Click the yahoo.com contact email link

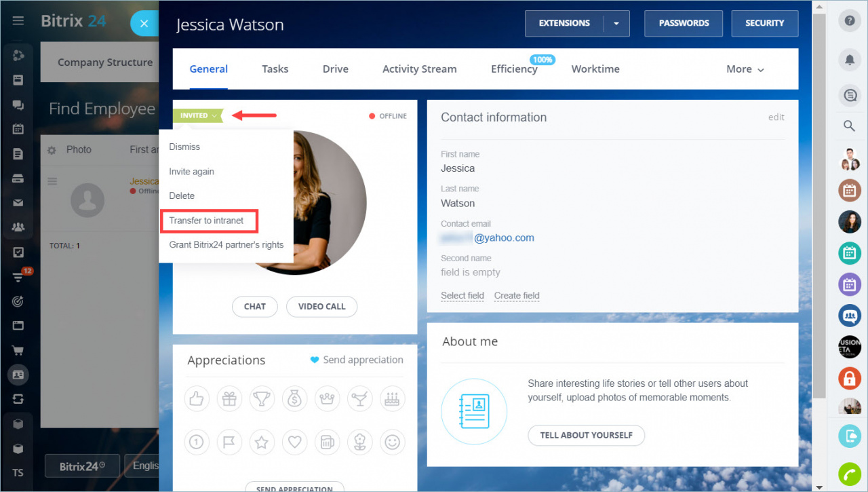[488, 238]
